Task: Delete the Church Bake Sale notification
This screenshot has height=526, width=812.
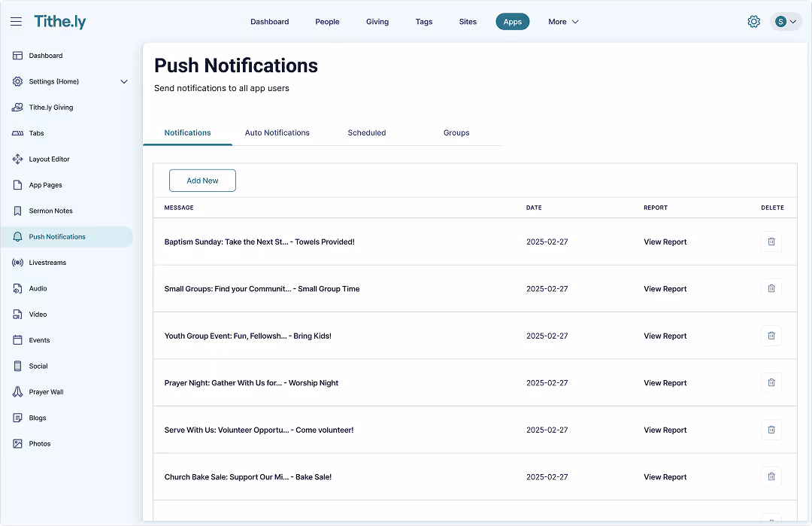Action: click(771, 476)
